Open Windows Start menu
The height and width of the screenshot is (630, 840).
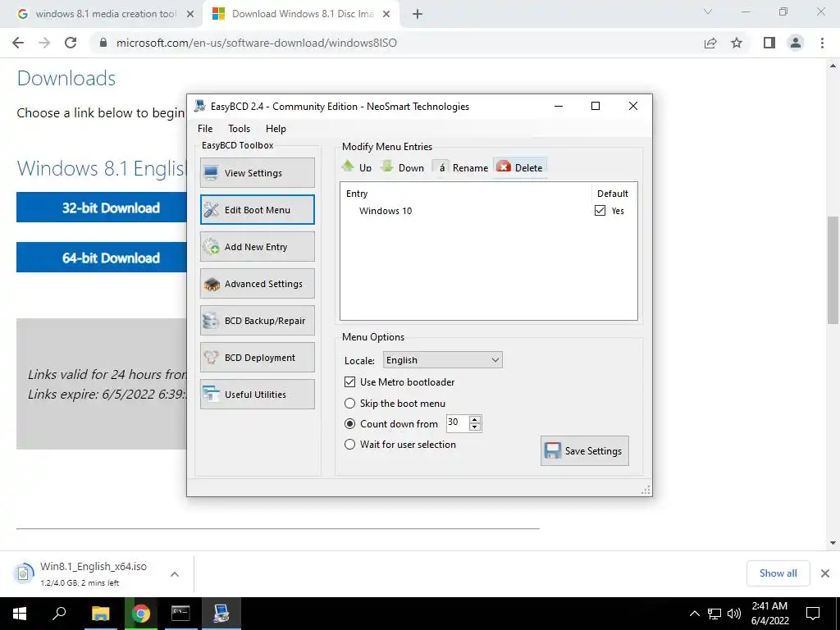(20, 614)
